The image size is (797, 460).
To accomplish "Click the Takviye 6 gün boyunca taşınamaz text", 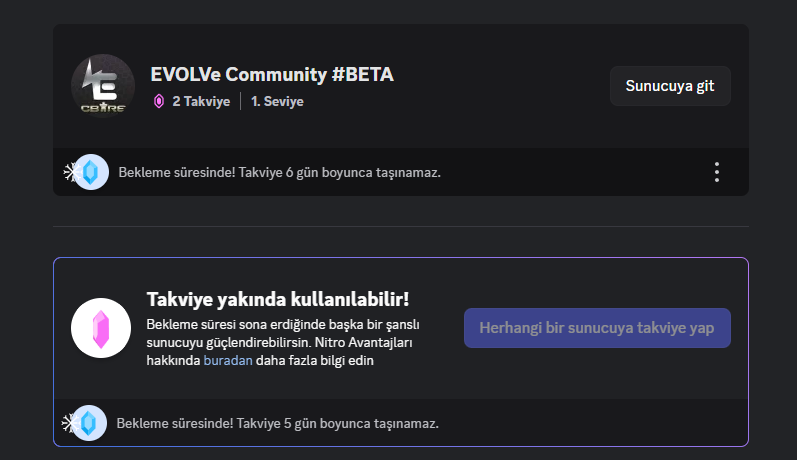I will point(340,172).
